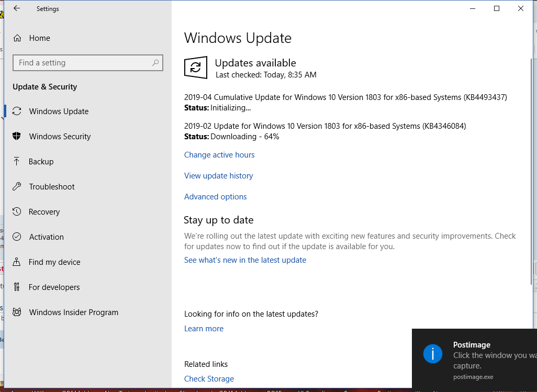Open the Home settings page
537x392 pixels.
(88, 38)
